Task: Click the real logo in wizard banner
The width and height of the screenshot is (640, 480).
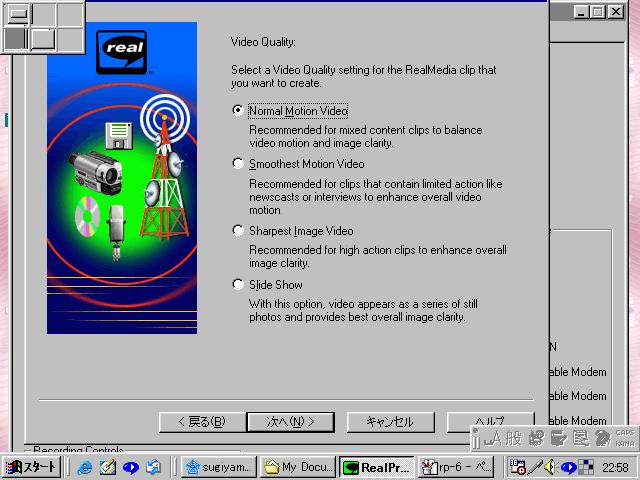Action: click(x=122, y=52)
